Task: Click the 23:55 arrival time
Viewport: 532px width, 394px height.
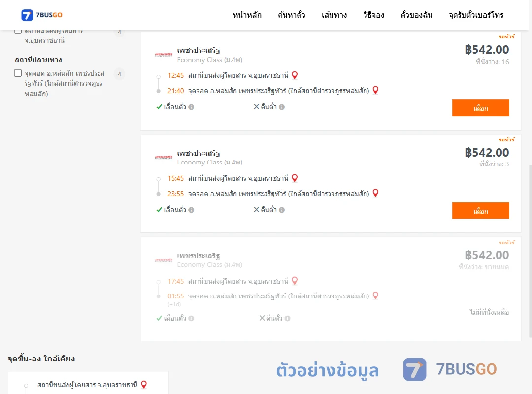Action: click(x=176, y=194)
